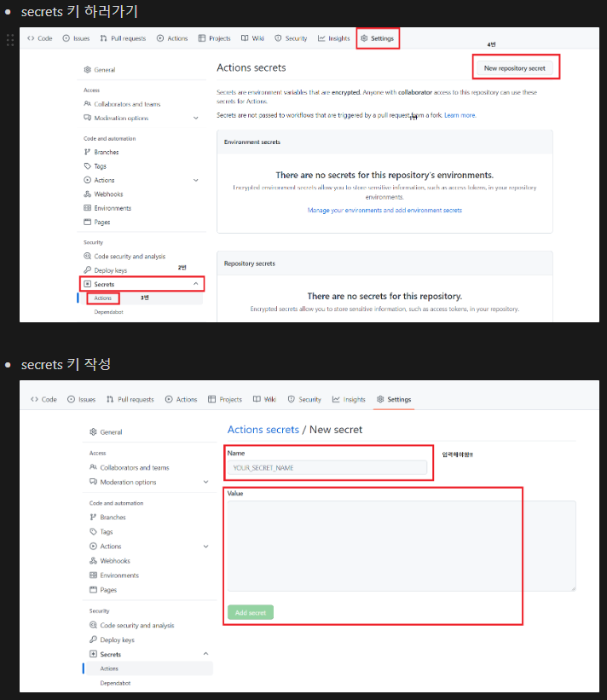
Task: Expand Actions chevron in top settings sidebar
Action: pyautogui.click(x=195, y=180)
